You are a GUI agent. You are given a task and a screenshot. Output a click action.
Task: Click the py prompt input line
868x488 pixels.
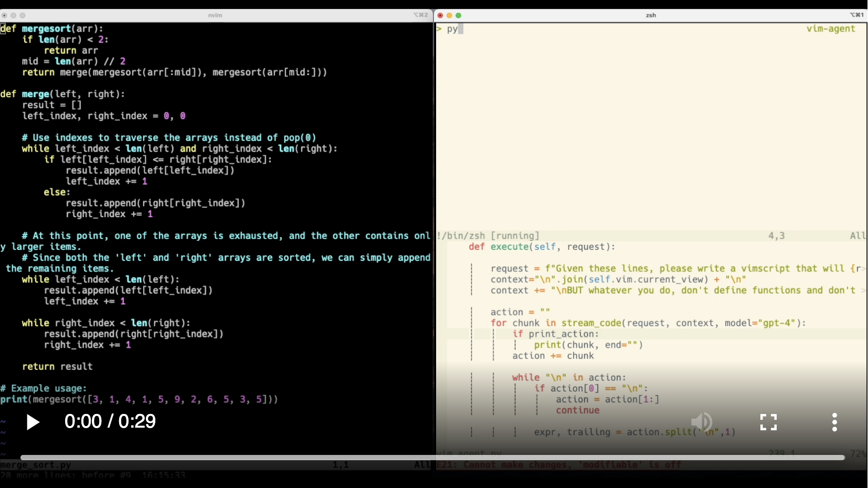click(452, 29)
